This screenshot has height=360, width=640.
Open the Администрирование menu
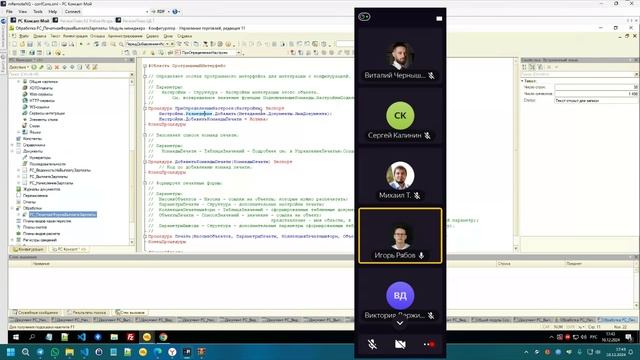(125, 36)
